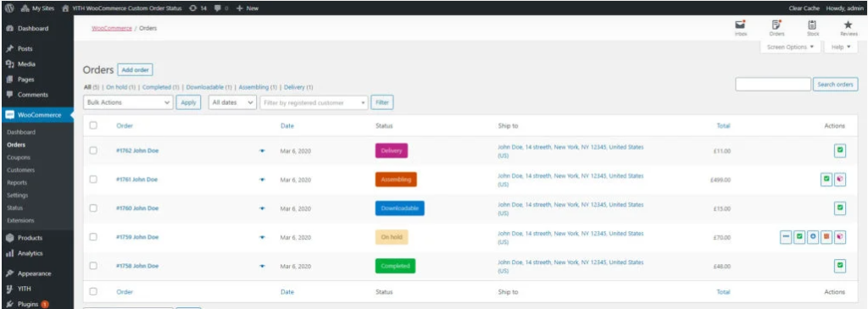Click the green complete action for order #1762
868x309 pixels.
(840, 151)
